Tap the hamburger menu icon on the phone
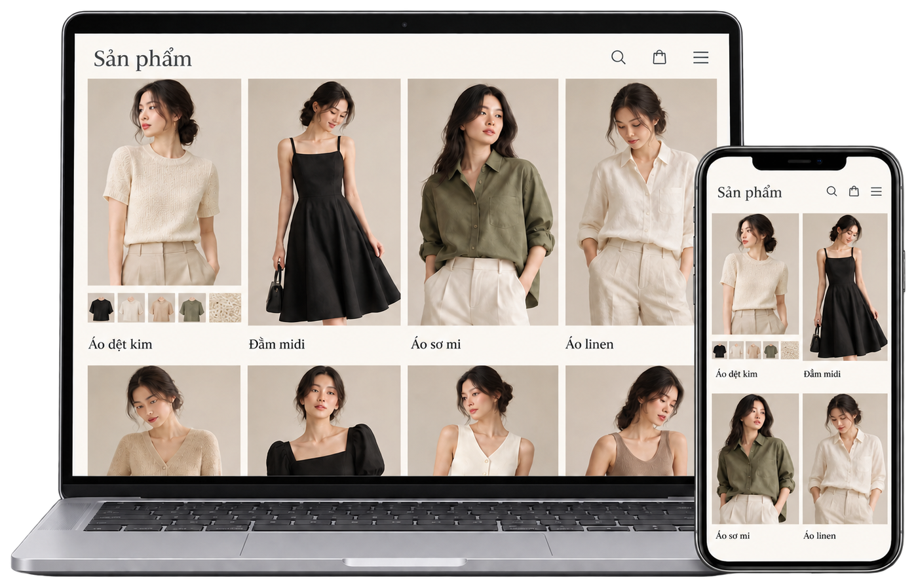 click(876, 192)
